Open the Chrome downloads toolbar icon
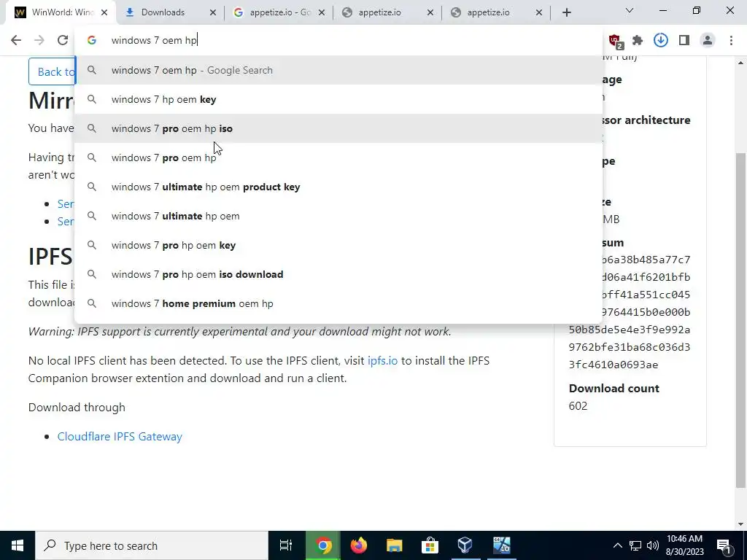747x560 pixels. (661, 41)
